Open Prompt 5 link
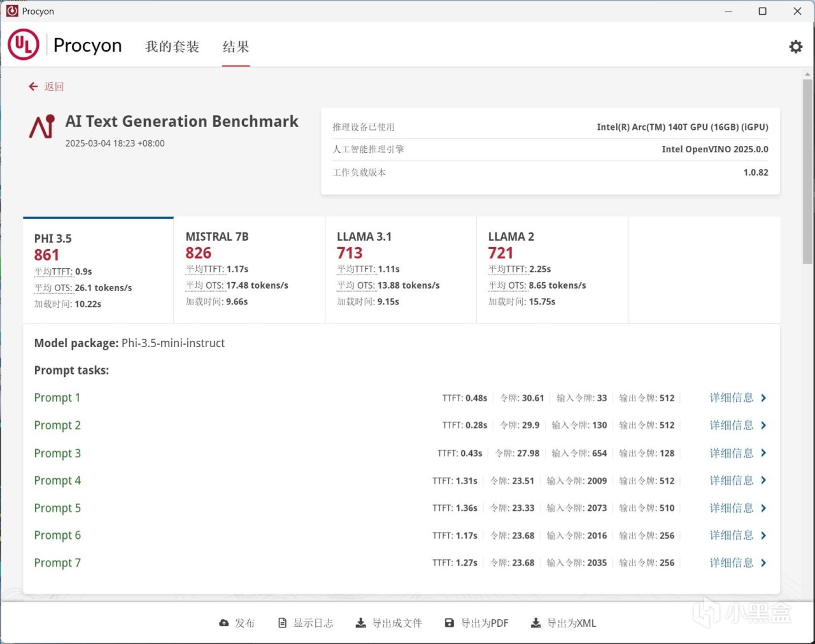The width and height of the screenshot is (815, 644). click(57, 508)
